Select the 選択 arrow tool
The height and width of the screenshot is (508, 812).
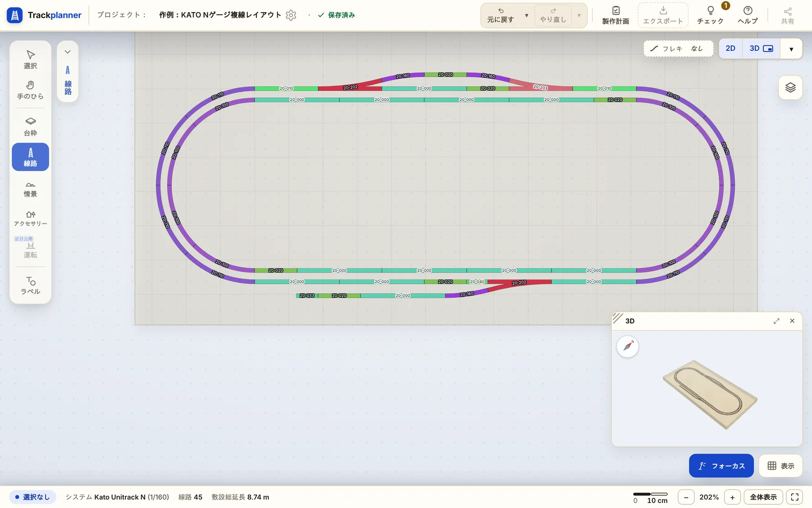[x=30, y=60]
